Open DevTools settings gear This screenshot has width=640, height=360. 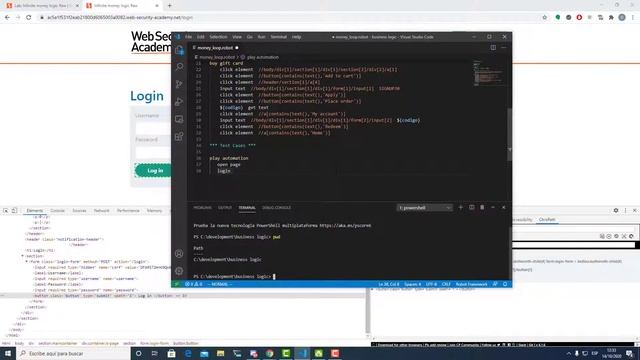[x=616, y=210]
